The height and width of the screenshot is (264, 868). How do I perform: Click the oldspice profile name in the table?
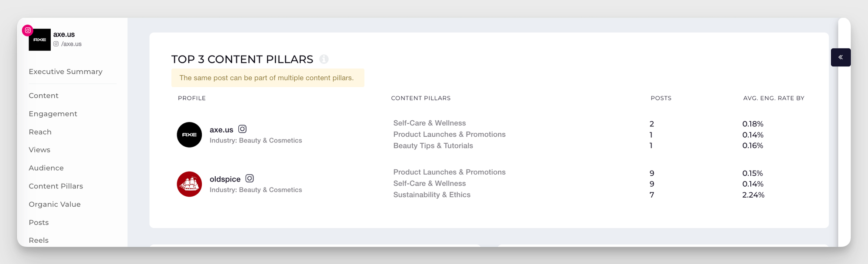click(225, 178)
